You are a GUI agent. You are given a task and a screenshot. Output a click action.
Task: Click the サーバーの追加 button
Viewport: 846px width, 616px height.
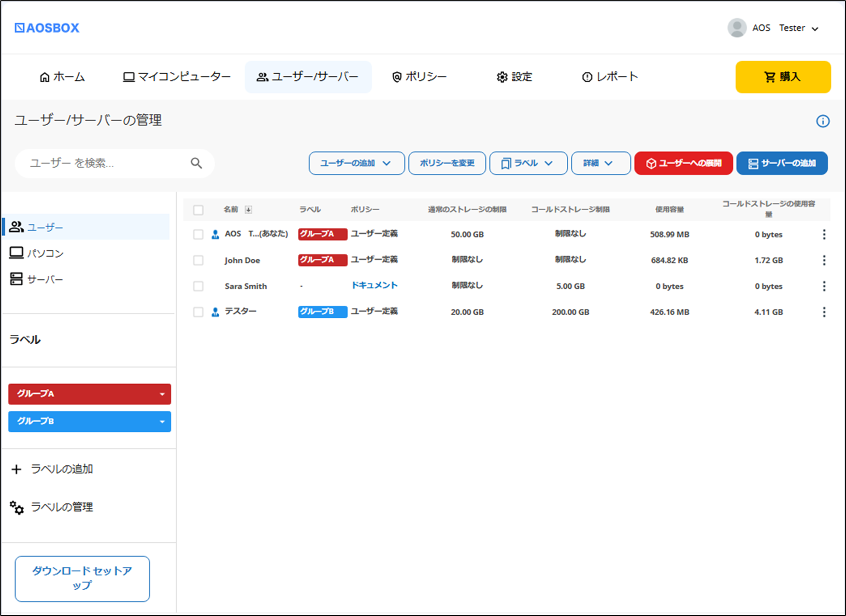coord(782,163)
